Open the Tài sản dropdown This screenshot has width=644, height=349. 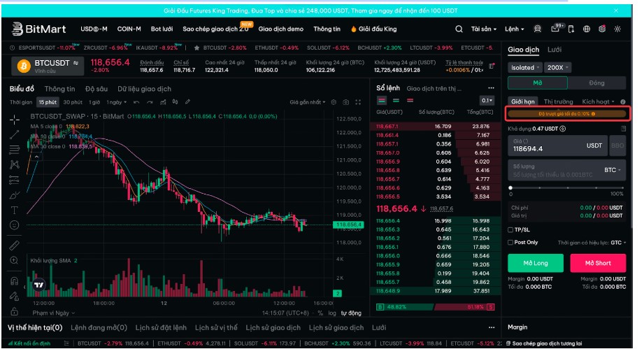pyautogui.click(x=483, y=29)
